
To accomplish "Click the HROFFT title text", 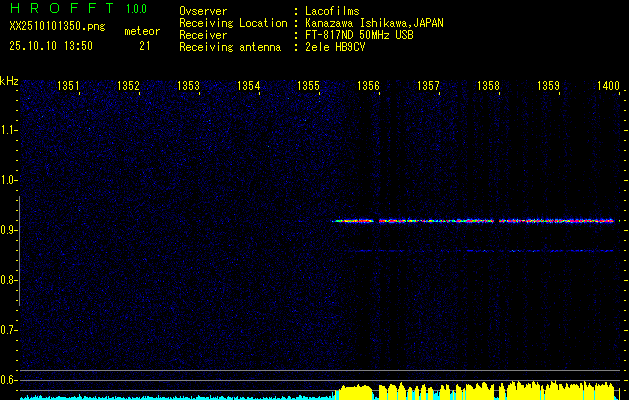I will (x=60, y=10).
